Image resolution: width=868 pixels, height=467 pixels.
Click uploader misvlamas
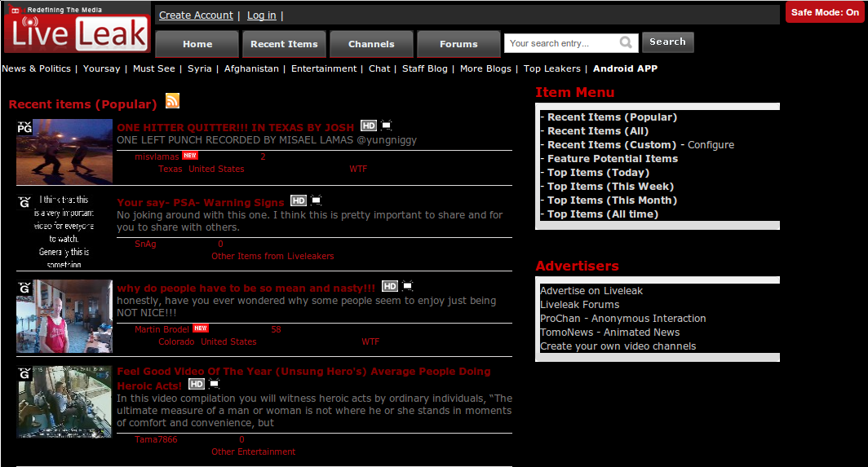[x=157, y=156]
